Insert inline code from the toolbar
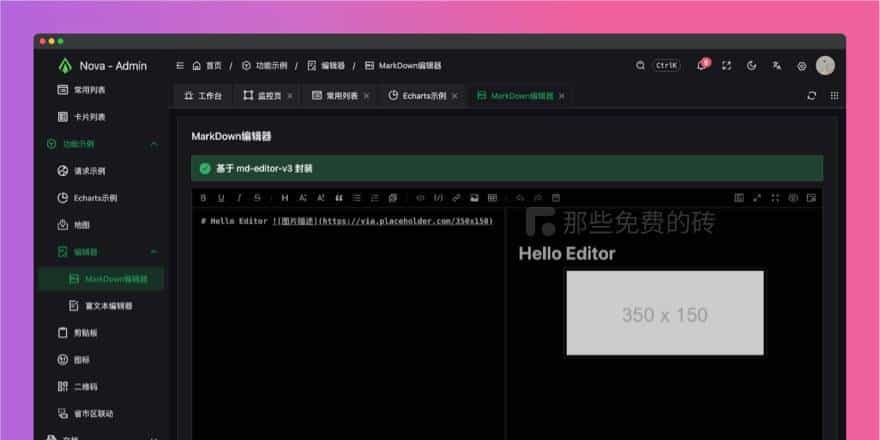Viewport: 880px width, 440px height. point(420,198)
